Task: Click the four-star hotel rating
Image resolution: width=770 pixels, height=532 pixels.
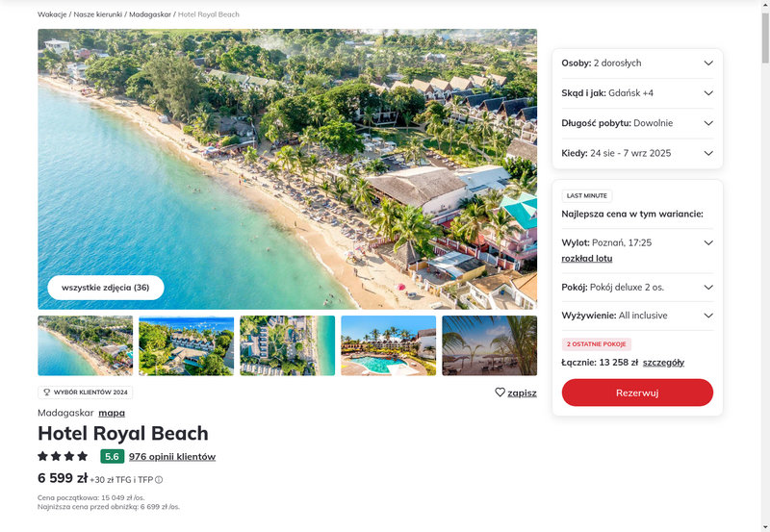Action: click(63, 456)
